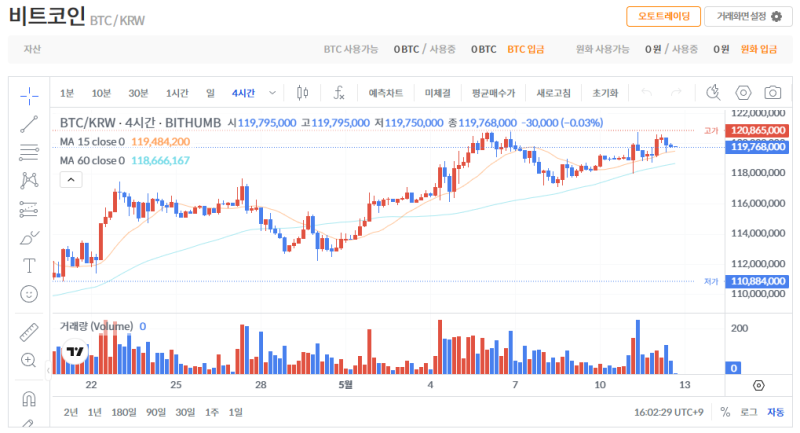Toggle logarithmic scale with 로그
800x433 pixels.
748,412
